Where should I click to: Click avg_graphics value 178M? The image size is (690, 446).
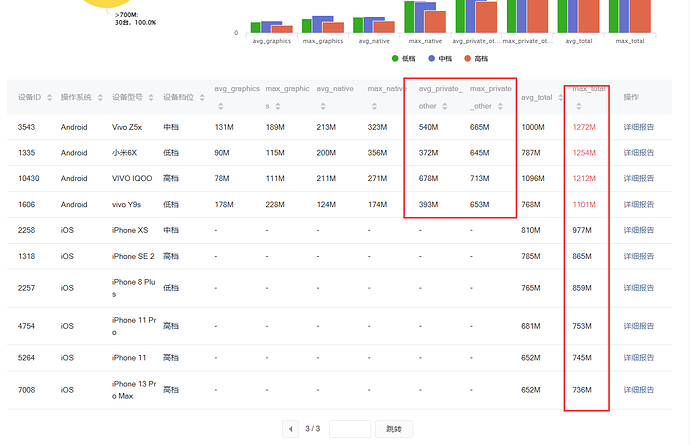[x=224, y=205]
